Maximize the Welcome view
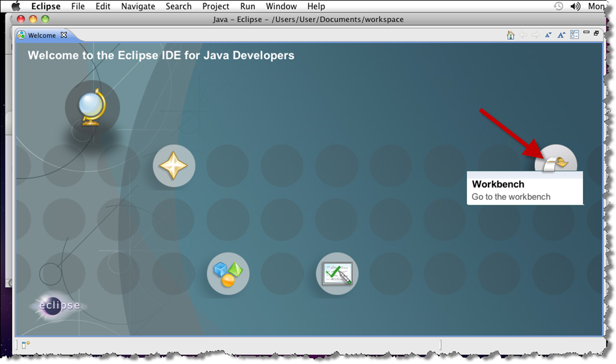This screenshot has height=364, width=616. [596, 33]
